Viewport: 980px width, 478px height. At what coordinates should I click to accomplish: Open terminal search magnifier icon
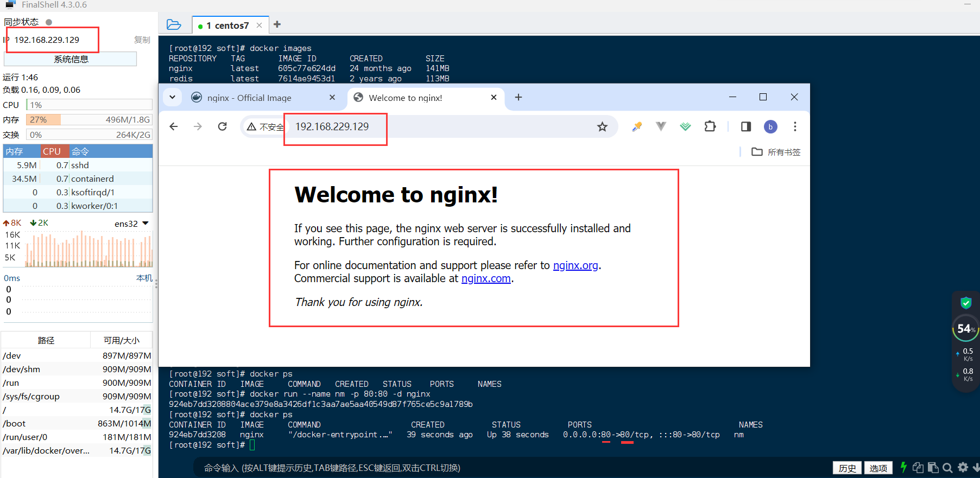click(948, 467)
